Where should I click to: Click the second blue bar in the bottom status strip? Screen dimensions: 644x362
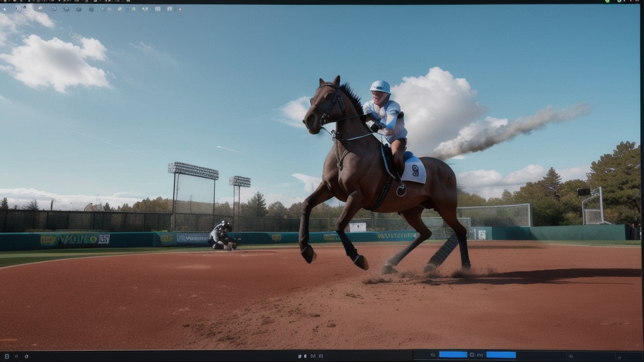(501, 354)
